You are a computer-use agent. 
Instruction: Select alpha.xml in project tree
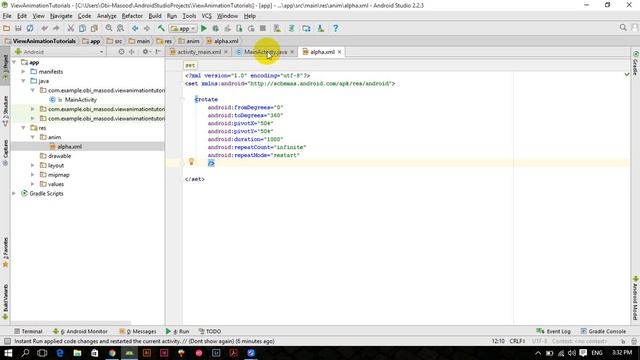tap(69, 147)
